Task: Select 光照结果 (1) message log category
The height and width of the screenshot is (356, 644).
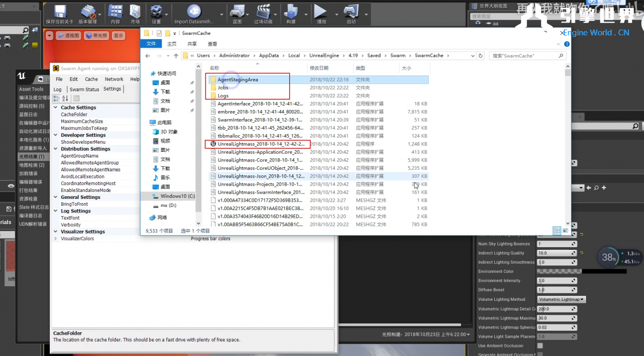Action: coord(32,157)
